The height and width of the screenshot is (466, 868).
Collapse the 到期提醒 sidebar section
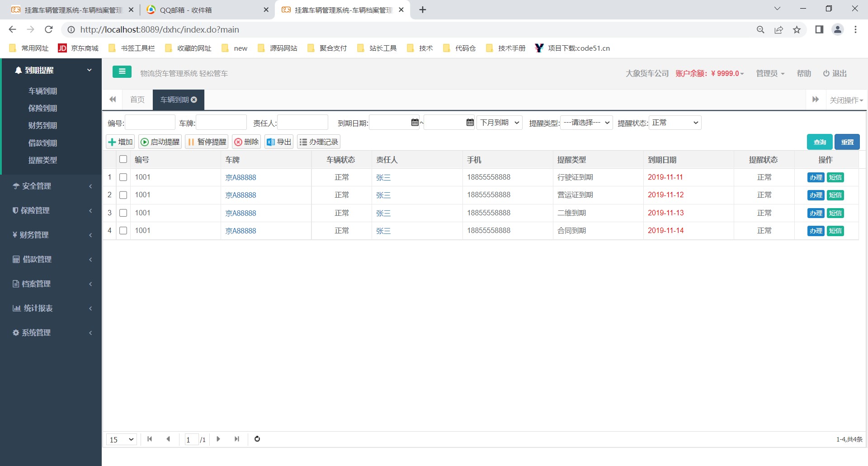(x=52, y=70)
